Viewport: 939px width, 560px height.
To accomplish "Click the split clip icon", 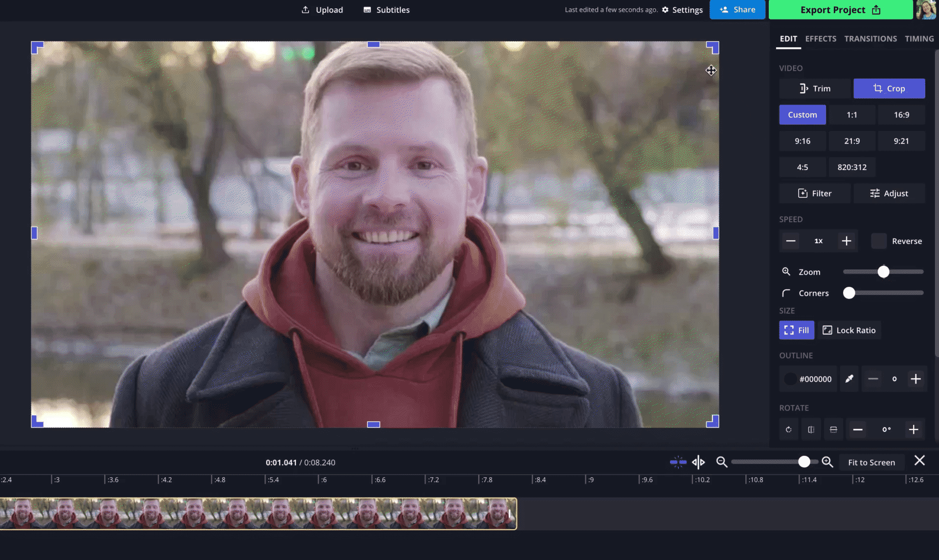I will 698,462.
